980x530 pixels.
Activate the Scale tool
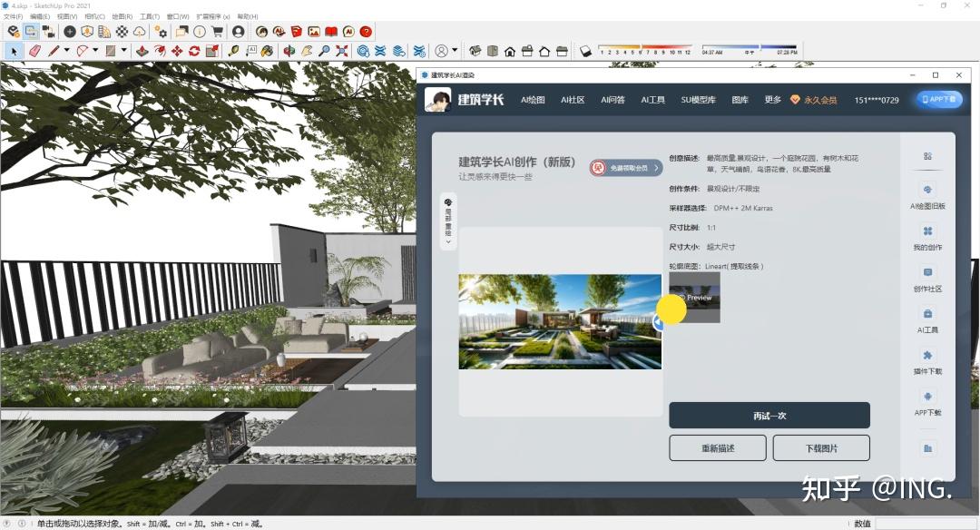211,51
